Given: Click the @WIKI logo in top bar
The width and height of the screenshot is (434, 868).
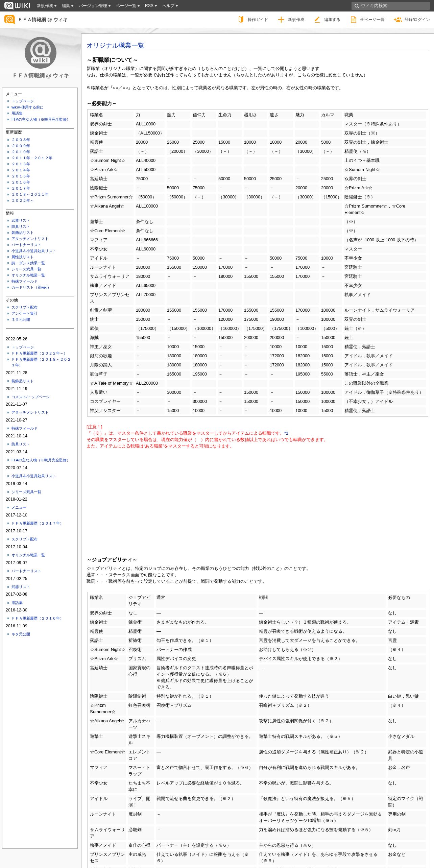Looking at the screenshot, I should (x=17, y=5).
